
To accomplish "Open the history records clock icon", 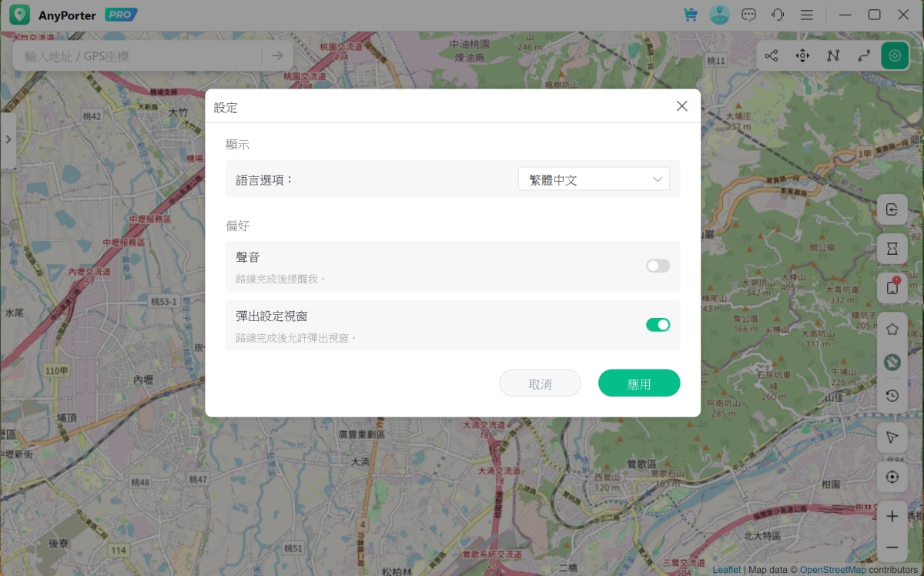I will 892,396.
